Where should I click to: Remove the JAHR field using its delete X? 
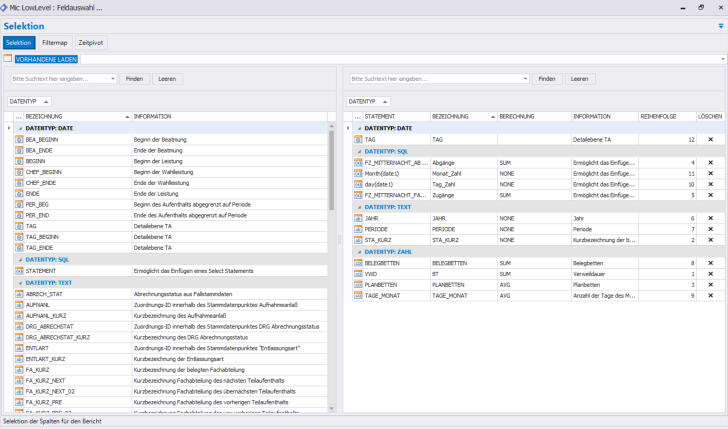point(710,217)
